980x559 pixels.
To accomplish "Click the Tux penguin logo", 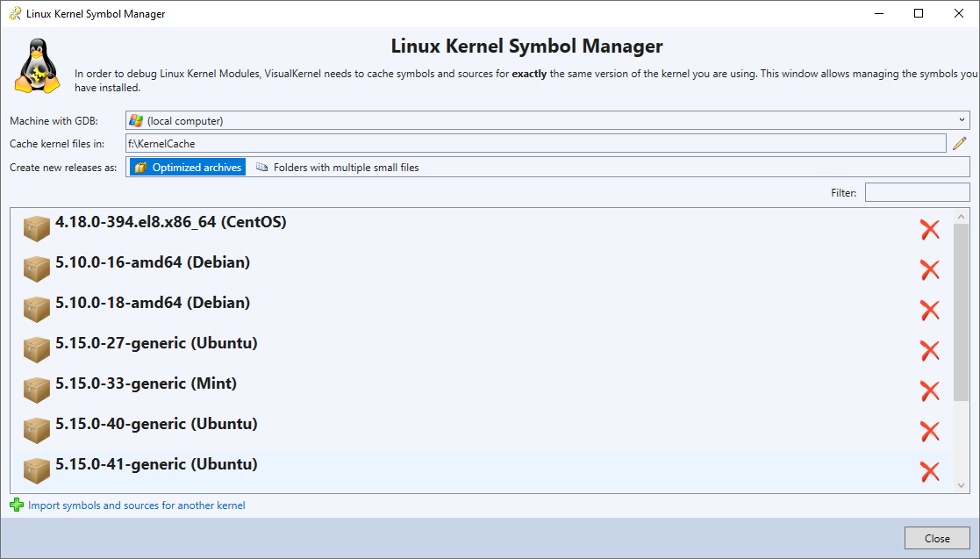I will (x=38, y=67).
